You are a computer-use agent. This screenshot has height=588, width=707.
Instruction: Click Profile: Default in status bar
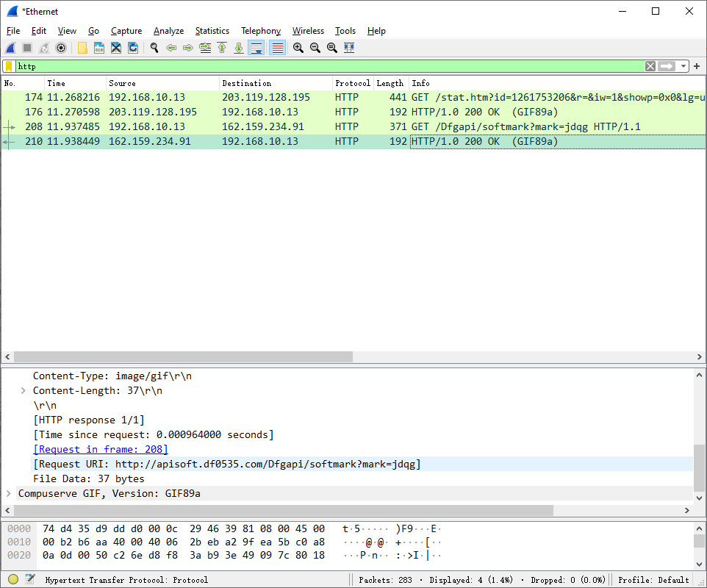[654, 580]
